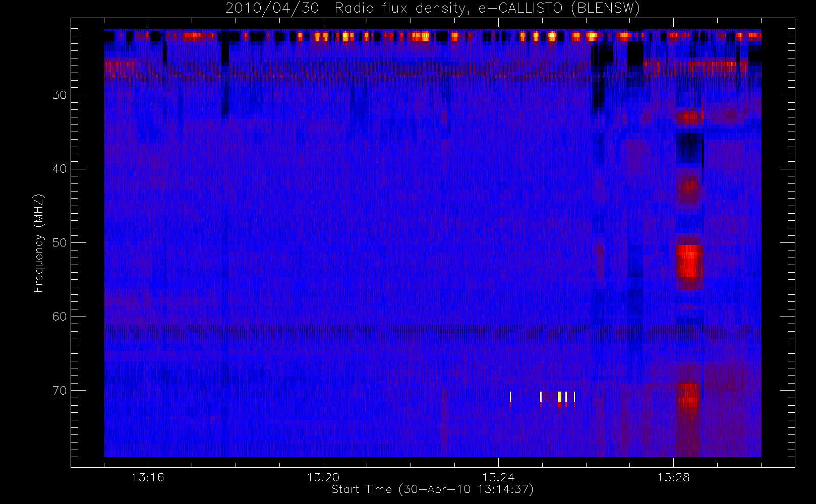Screen dimensions: 816x504
Task: Click the 40 MHz frequency tick label
Action: [x=60, y=169]
